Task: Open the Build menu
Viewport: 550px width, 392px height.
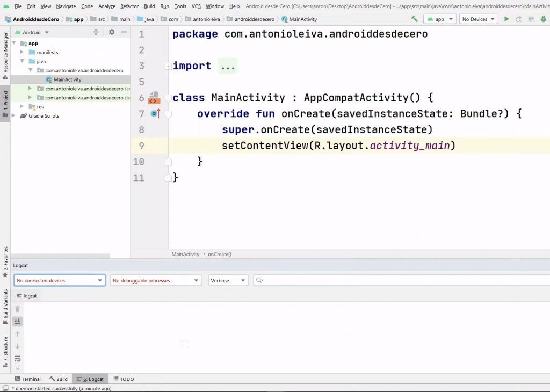Action: 149,6
